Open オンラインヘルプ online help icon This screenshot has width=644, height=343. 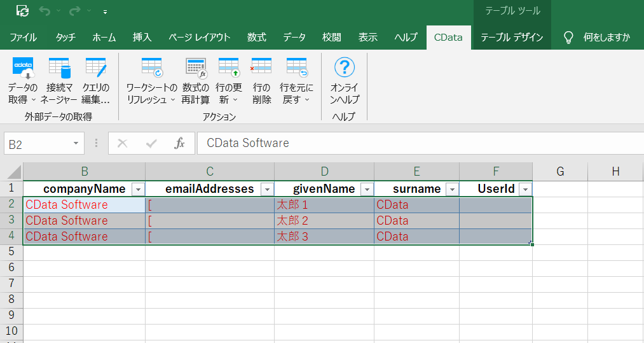(x=344, y=67)
